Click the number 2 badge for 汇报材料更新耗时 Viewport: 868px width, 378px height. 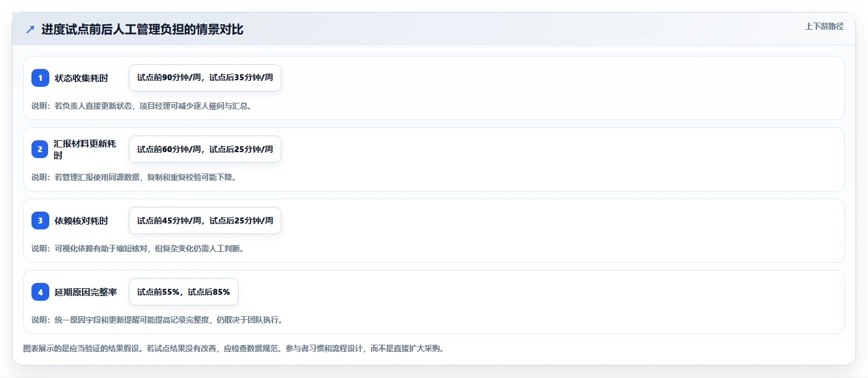pyautogui.click(x=40, y=149)
